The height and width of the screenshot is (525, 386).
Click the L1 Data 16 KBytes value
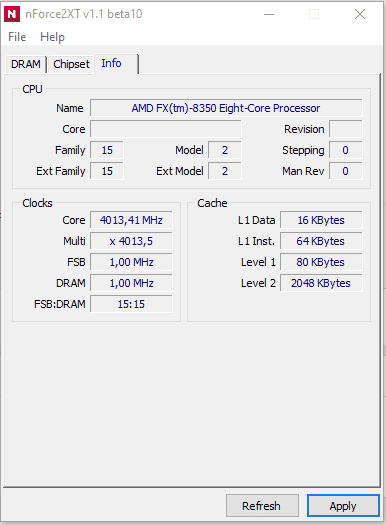(321, 220)
